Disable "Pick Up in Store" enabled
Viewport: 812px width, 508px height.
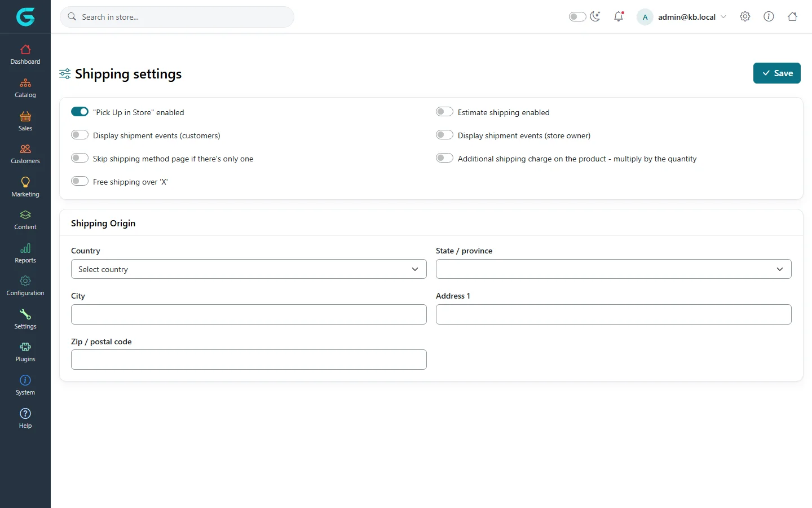pos(80,112)
